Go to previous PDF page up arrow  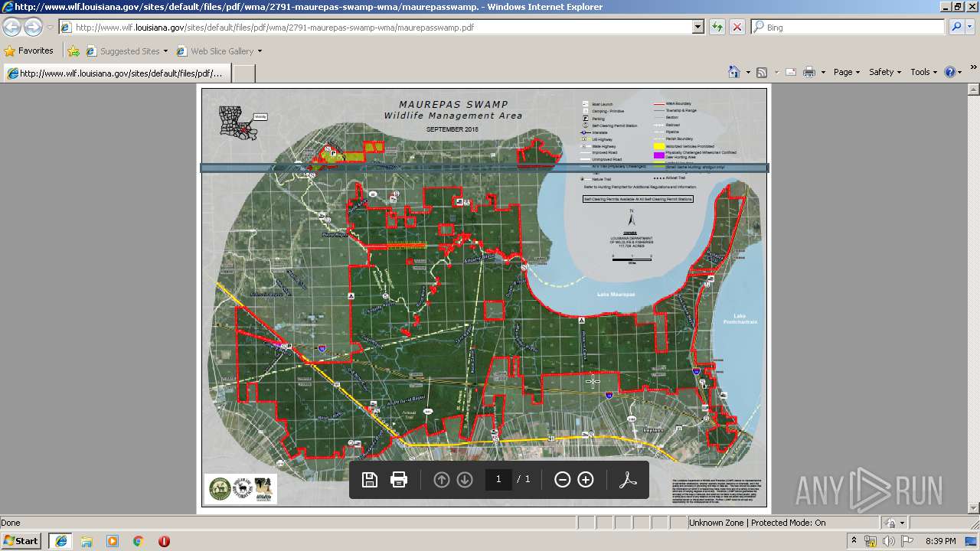point(442,480)
